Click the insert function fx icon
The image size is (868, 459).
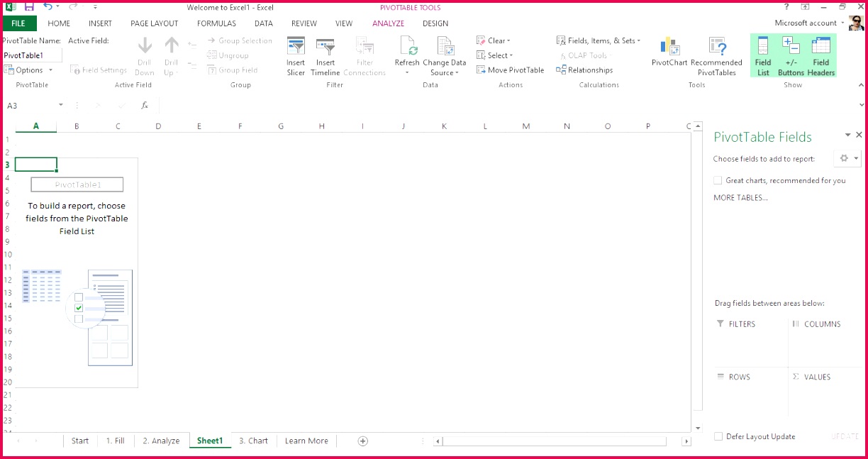[x=145, y=105]
